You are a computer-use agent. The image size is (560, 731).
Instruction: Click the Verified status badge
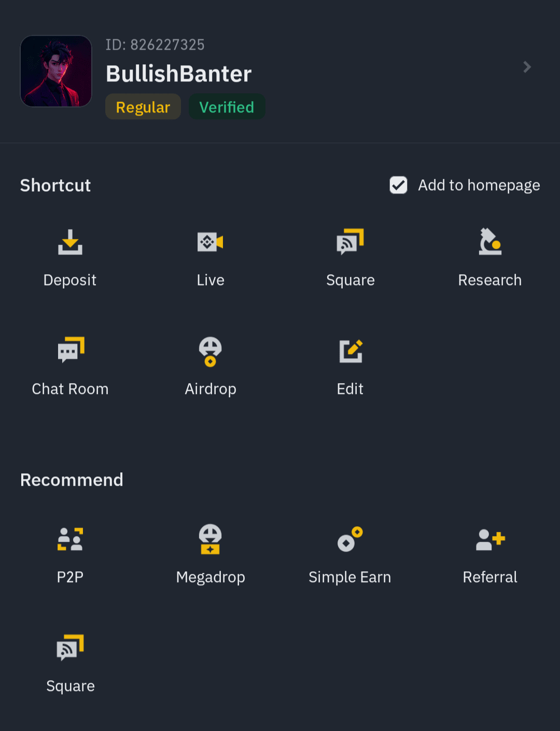(x=227, y=107)
